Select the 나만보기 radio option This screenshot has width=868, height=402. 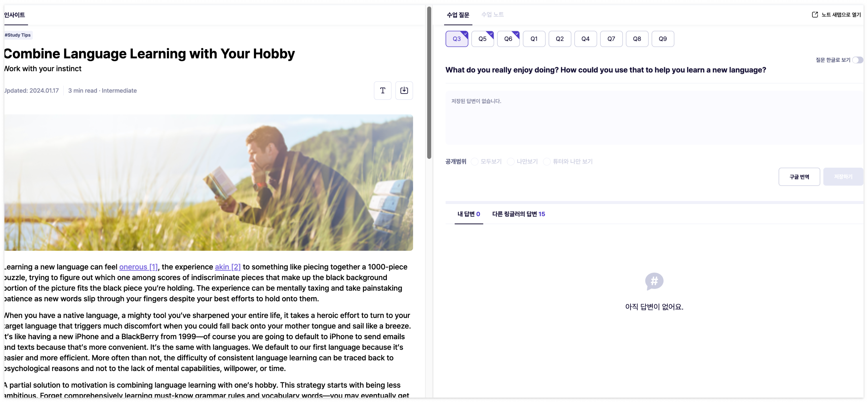coord(510,161)
